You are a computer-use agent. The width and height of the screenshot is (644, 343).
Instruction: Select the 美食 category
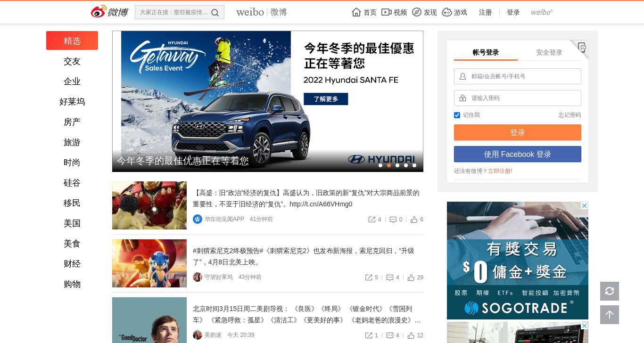tap(72, 244)
